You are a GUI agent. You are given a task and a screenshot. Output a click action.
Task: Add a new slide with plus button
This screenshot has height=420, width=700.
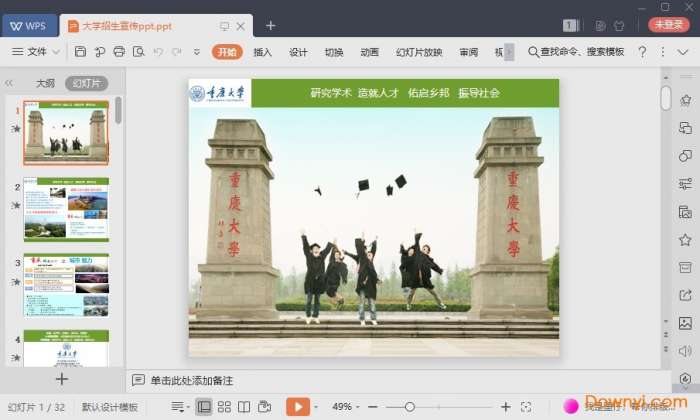[62, 379]
